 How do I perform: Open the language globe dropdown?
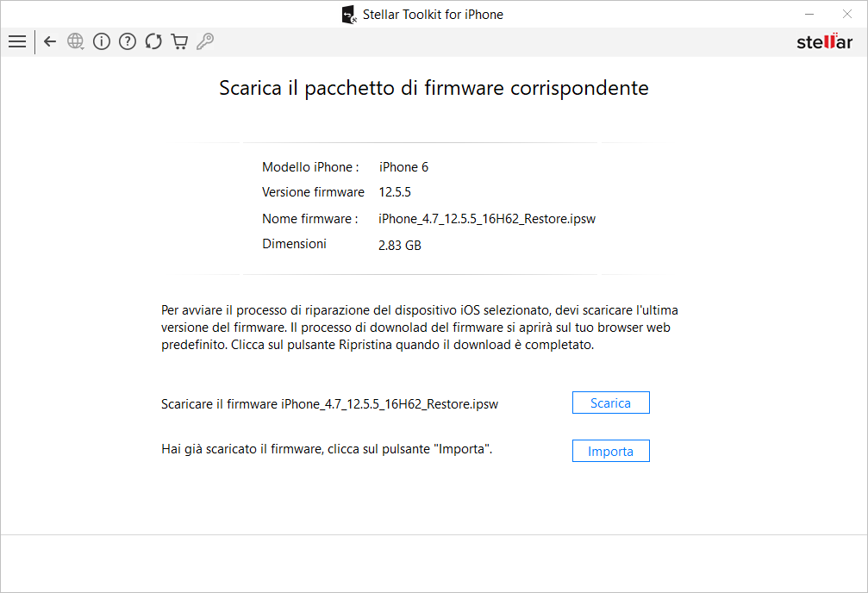tap(76, 41)
